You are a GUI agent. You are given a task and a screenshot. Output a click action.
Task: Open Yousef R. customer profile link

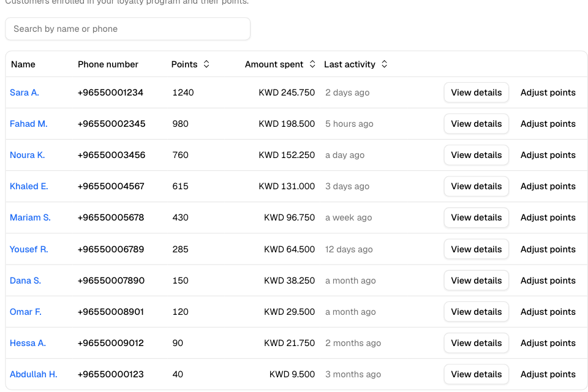coord(29,249)
